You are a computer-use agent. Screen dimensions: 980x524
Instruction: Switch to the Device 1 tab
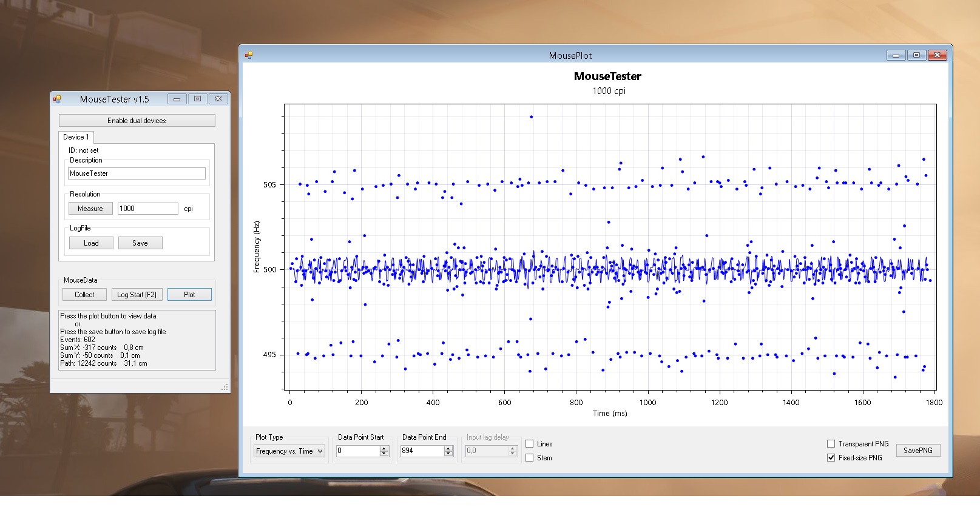(x=76, y=137)
